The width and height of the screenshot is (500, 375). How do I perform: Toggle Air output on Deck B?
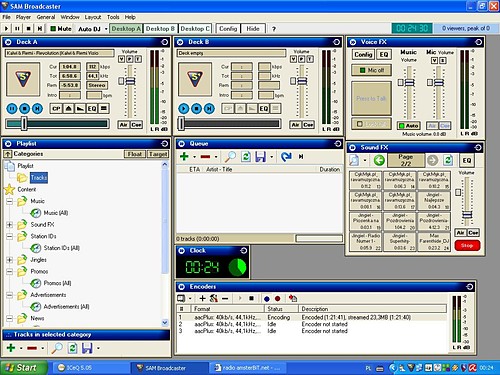pyautogui.click(x=295, y=125)
